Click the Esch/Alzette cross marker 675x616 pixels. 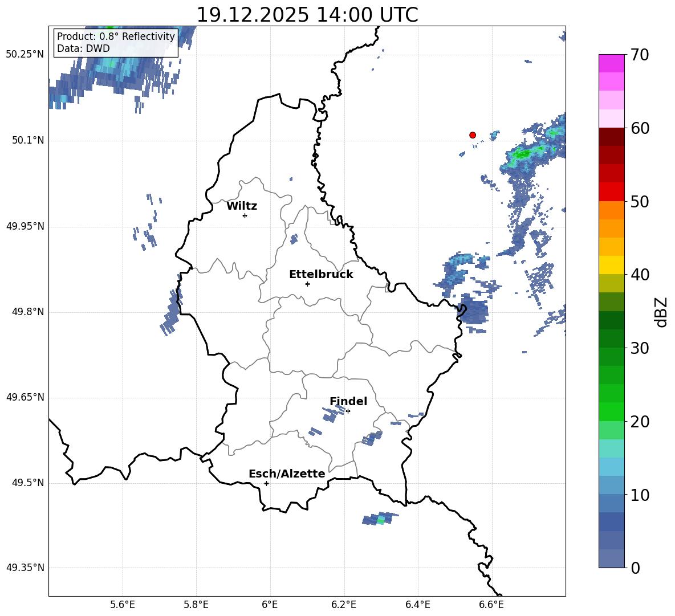click(x=266, y=483)
